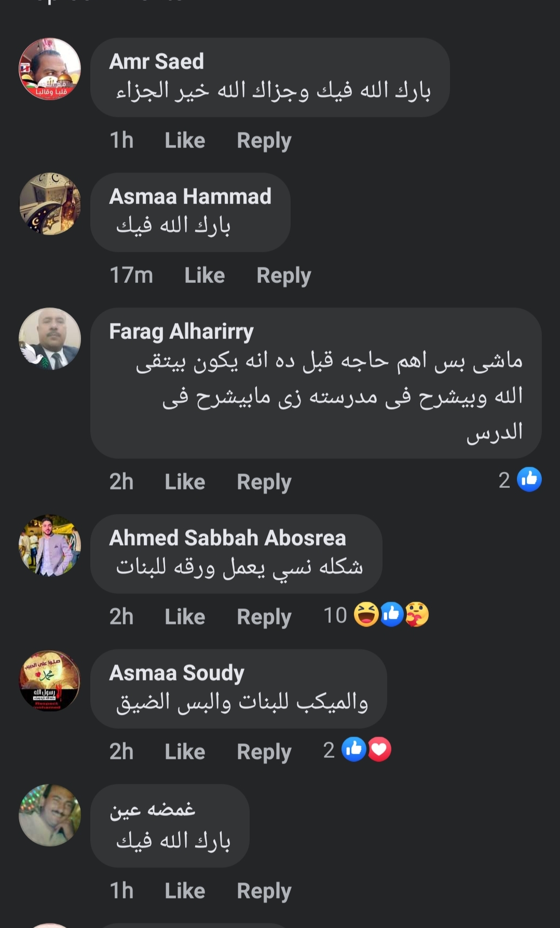Open Asmaa Hammad's lantern profile picture
The width and height of the screenshot is (560, 928).
50,204
